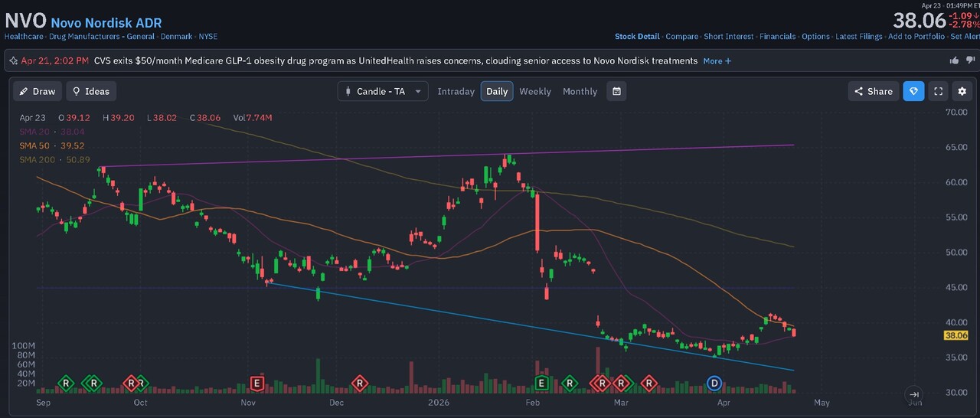This screenshot has height=418, width=980.
Task: Click the blue diamond premium icon
Action: pyautogui.click(x=913, y=91)
